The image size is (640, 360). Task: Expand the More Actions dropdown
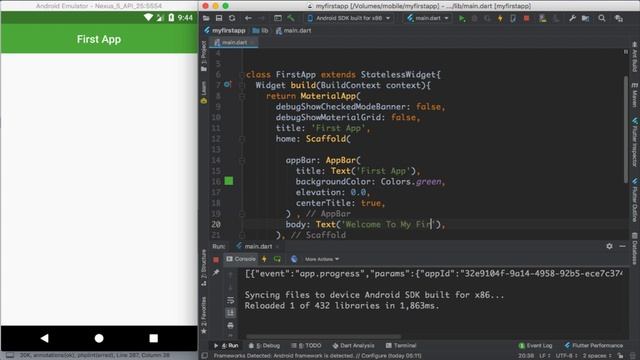click(x=322, y=259)
